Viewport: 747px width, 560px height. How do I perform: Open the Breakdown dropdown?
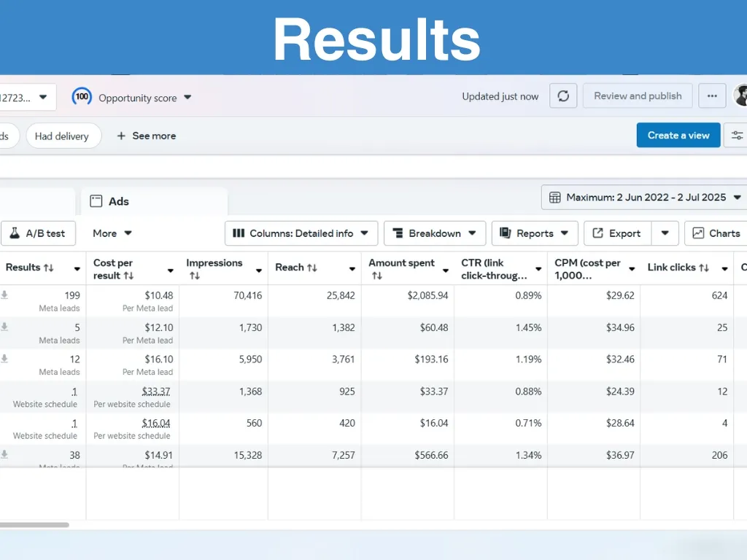(x=434, y=233)
